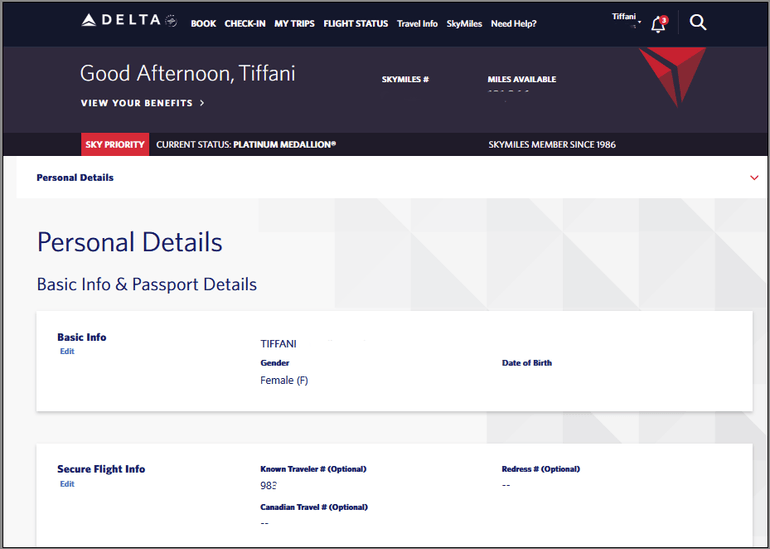Image resolution: width=770 pixels, height=549 pixels.
Task: Open the Check-In menu item
Action: click(x=245, y=24)
